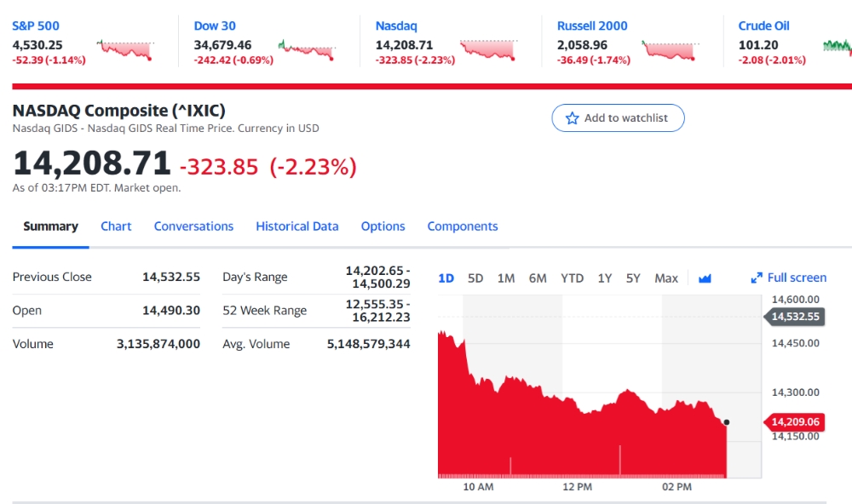Viewport: 852px width, 504px height.
Task: Open the Dow 30 index link
Action: (215, 26)
